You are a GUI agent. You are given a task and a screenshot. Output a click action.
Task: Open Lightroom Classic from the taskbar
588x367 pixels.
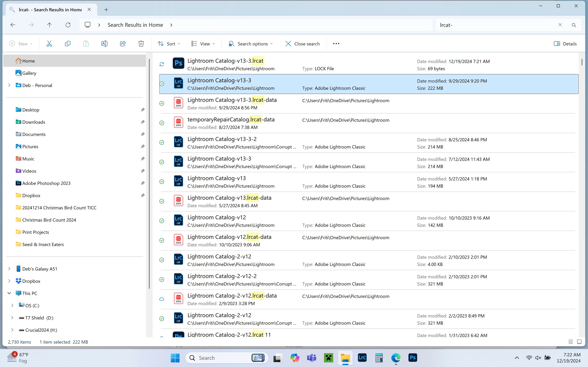point(362,358)
